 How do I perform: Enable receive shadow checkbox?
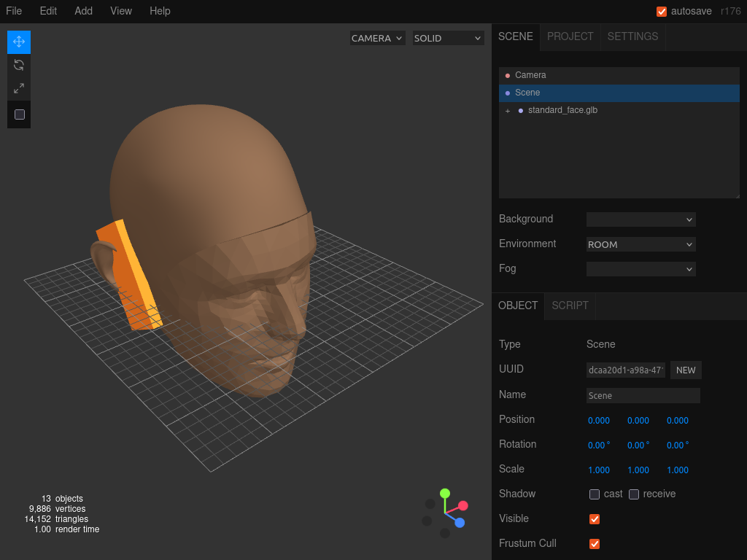(634, 494)
